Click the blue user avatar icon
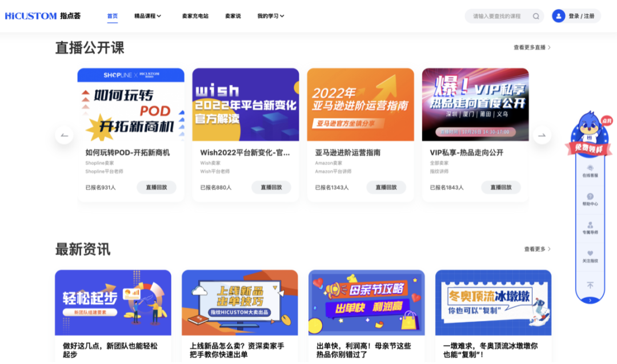Screen dimensions: 617x364 [x=558, y=16]
